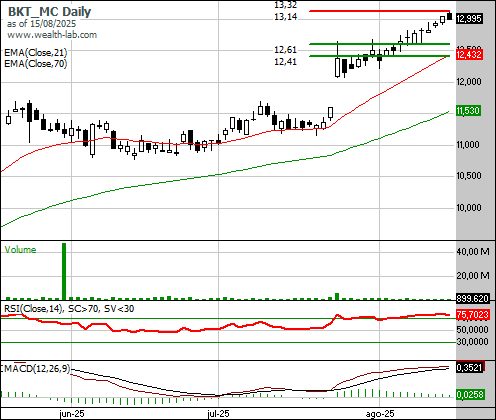496x420 pixels.
Task: Select the EMA(Close,21) indicator label
Action: point(36,53)
